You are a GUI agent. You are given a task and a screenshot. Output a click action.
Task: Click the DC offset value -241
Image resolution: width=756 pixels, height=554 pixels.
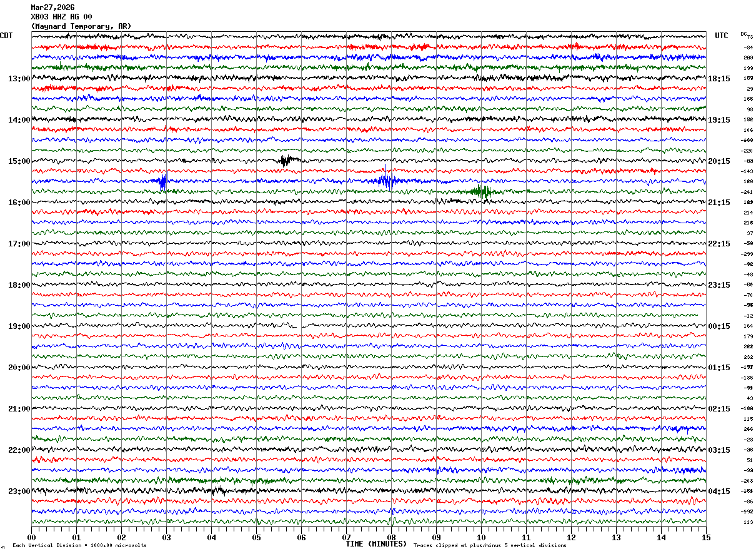(747, 192)
